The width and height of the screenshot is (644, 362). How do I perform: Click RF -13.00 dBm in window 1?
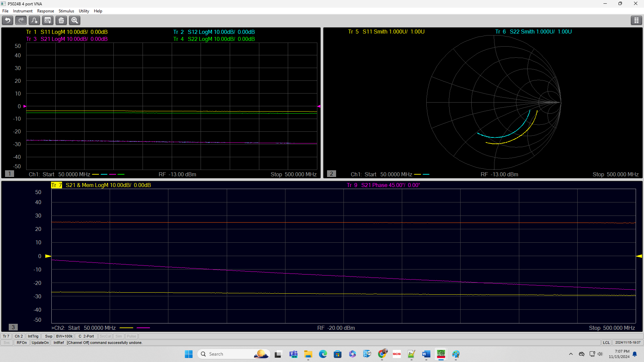[177, 174]
